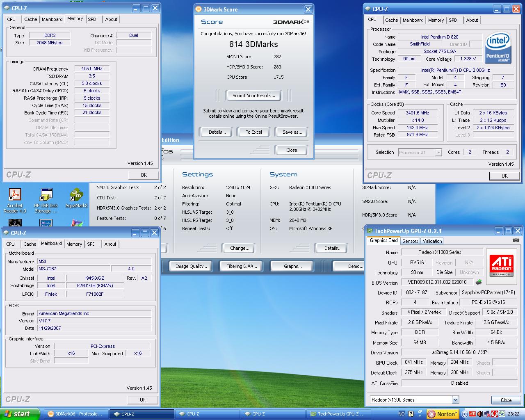The height and width of the screenshot is (420, 525).
Task: Click Details button in 3DMark Score dialog
Action: coord(217,132)
